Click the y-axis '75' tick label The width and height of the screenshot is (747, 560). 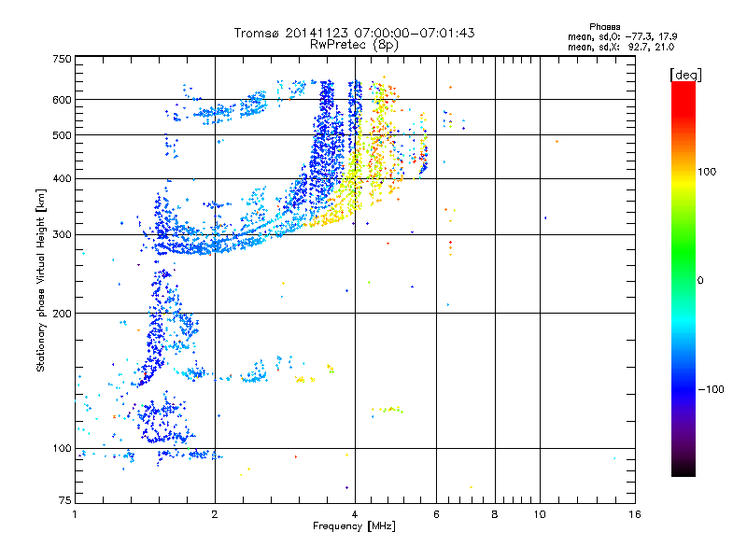65,500
